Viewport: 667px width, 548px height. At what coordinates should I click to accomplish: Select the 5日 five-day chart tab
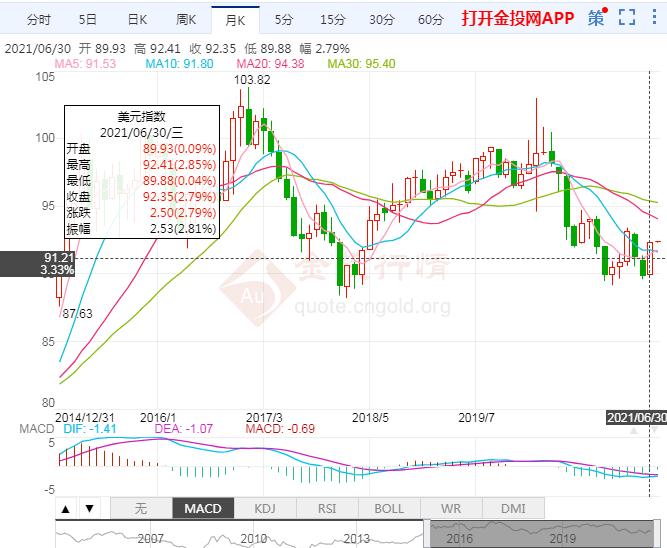tap(88, 19)
